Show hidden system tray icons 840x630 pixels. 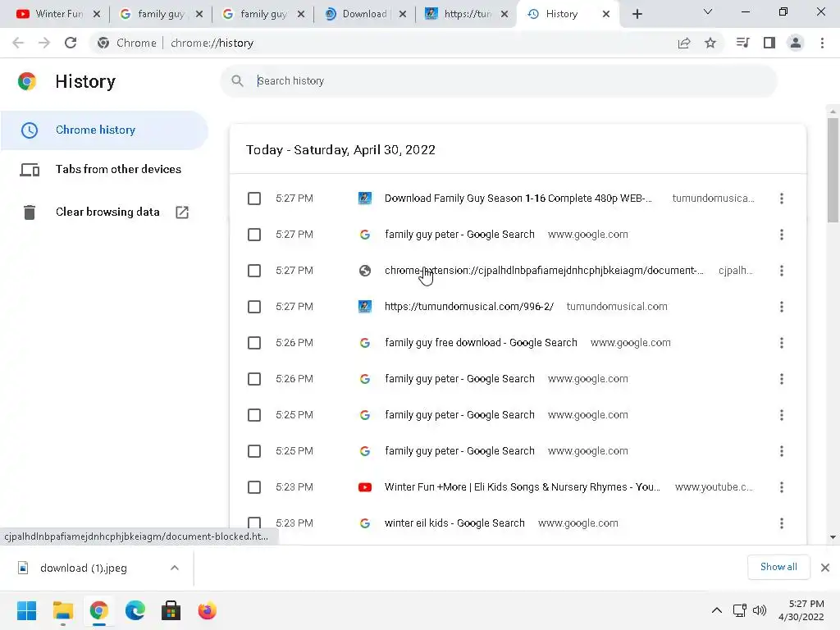pyautogui.click(x=716, y=610)
